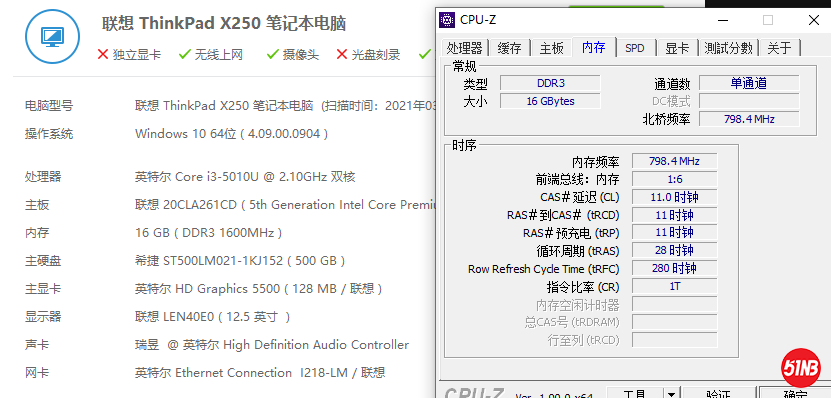Click the 通道数 field showing 单通道
The width and height of the screenshot is (831, 398).
click(749, 83)
